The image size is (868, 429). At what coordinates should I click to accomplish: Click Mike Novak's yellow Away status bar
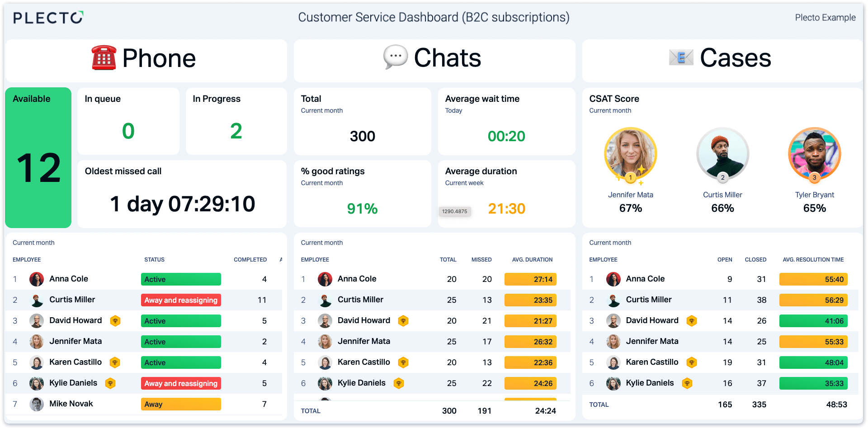[181, 404]
